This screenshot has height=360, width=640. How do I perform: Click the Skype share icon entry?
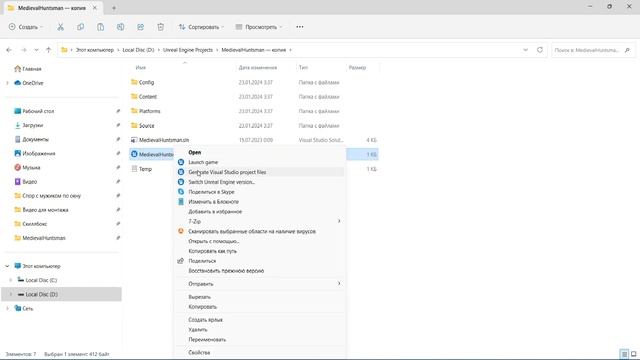pos(181,191)
